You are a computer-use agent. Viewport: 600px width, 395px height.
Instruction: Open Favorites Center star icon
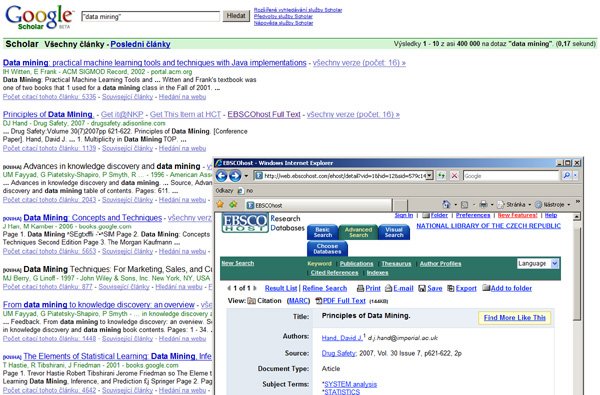point(220,204)
